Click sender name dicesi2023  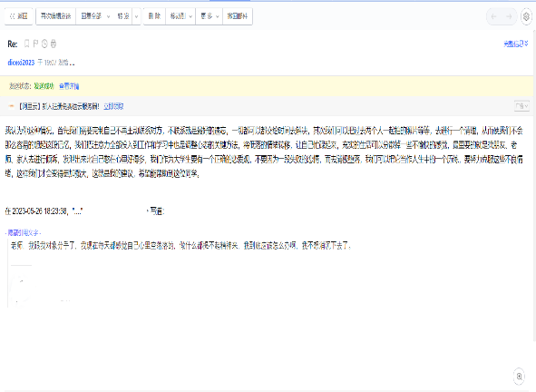click(21, 63)
